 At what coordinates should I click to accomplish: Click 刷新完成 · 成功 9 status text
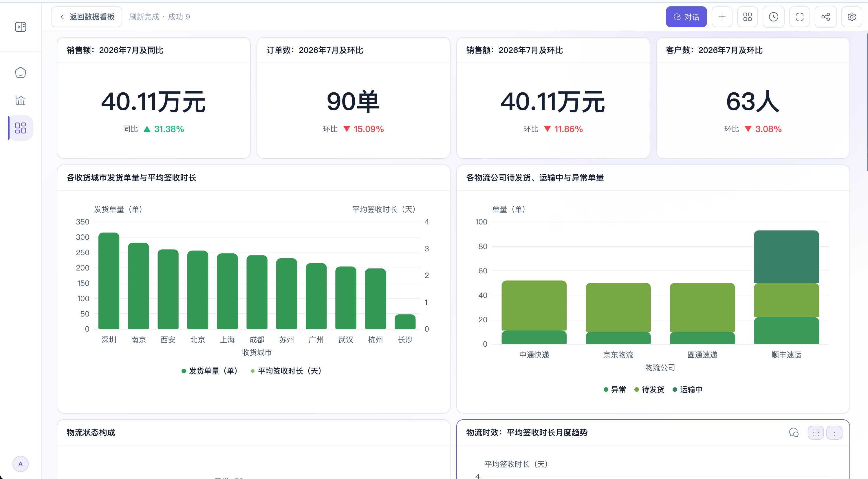[159, 17]
